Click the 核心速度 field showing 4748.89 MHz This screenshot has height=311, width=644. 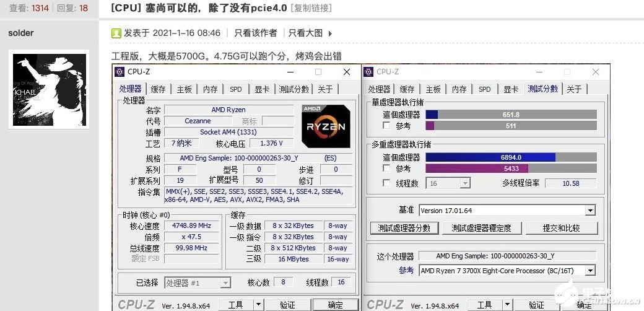tap(191, 226)
